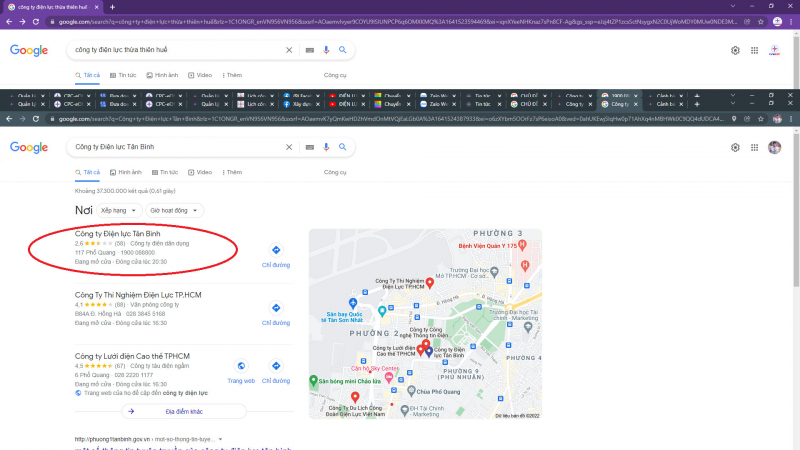Expand dropdown arrow next to phuong11tanbinh.gov.vn result
This screenshot has width=800, height=450.
click(220, 439)
